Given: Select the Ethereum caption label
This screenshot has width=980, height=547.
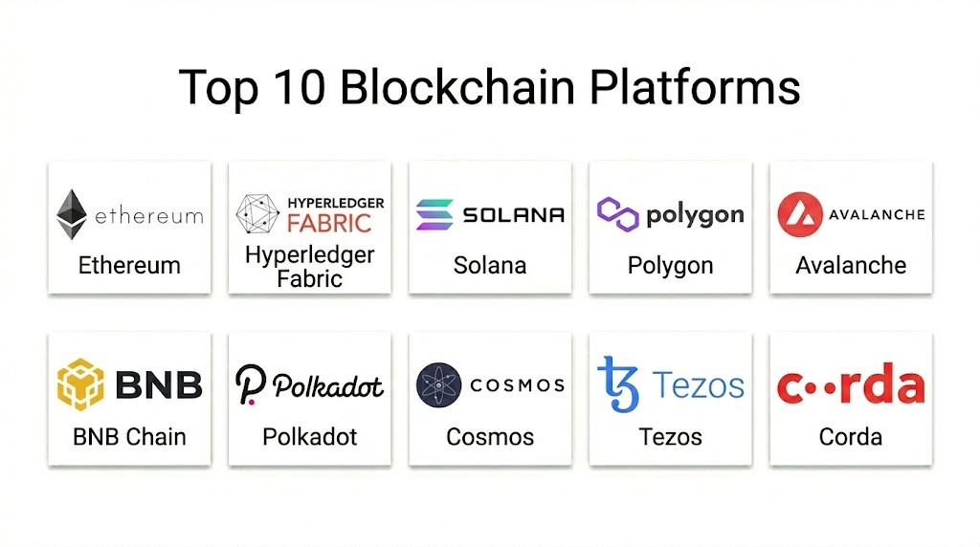Looking at the screenshot, I should (x=129, y=266).
